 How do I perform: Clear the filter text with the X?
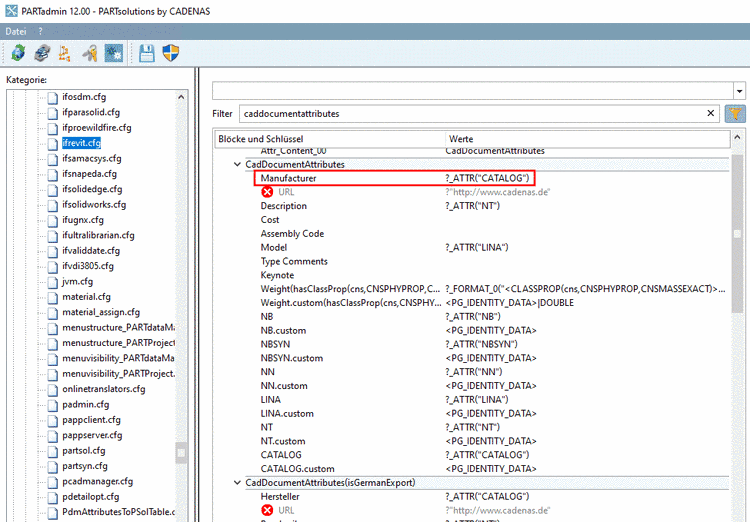click(x=710, y=113)
